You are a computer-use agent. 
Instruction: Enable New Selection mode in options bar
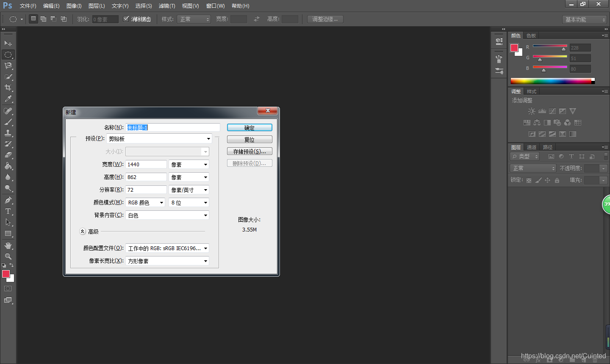pos(33,19)
